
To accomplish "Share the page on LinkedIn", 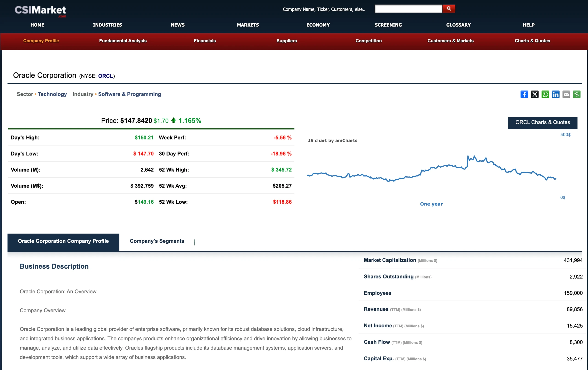I will 556,94.
